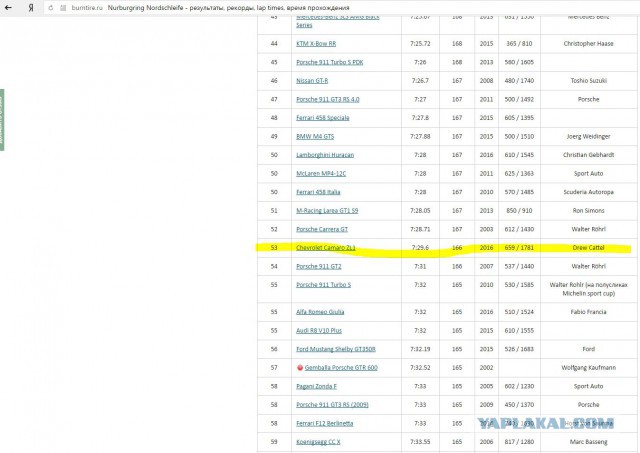This screenshot has height=453, width=640.
Task: Click lap time 7:32.19 cell
Action: tap(420, 349)
